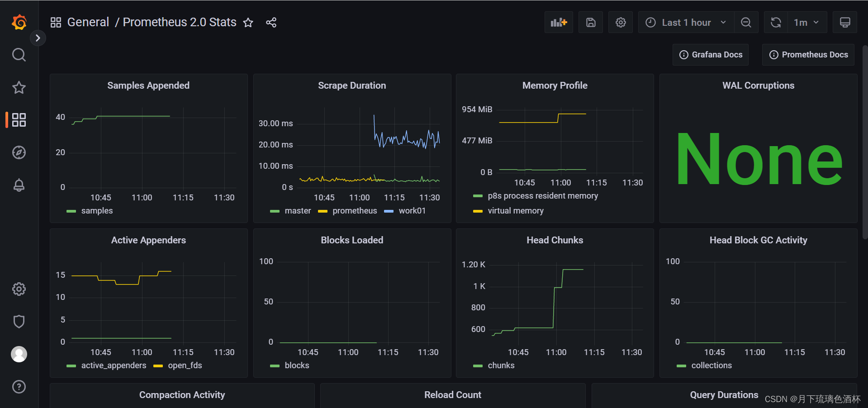The width and height of the screenshot is (868, 408).
Task: Open the Head Block GC Activity menu
Action: (x=759, y=240)
